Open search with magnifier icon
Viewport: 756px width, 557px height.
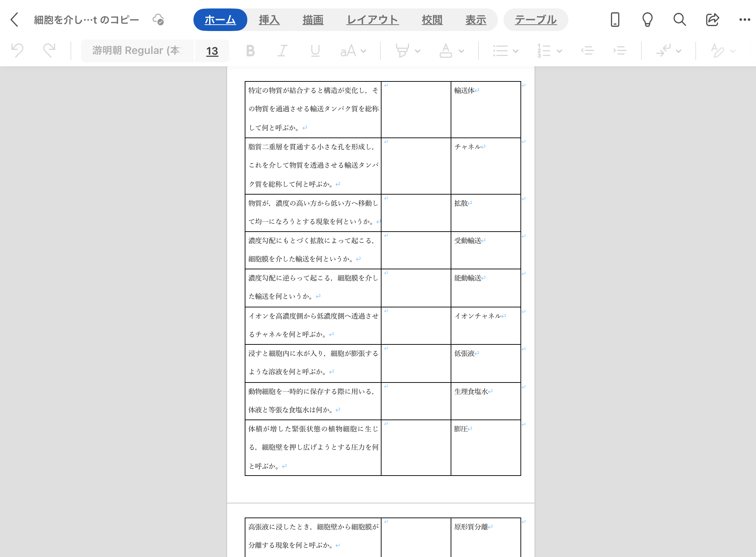pyautogui.click(x=679, y=20)
